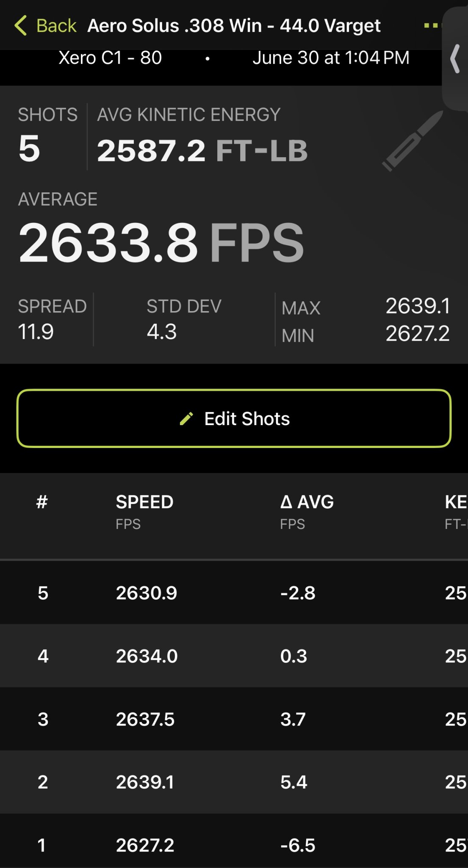Tap the bullet cartridge icon

(413, 141)
